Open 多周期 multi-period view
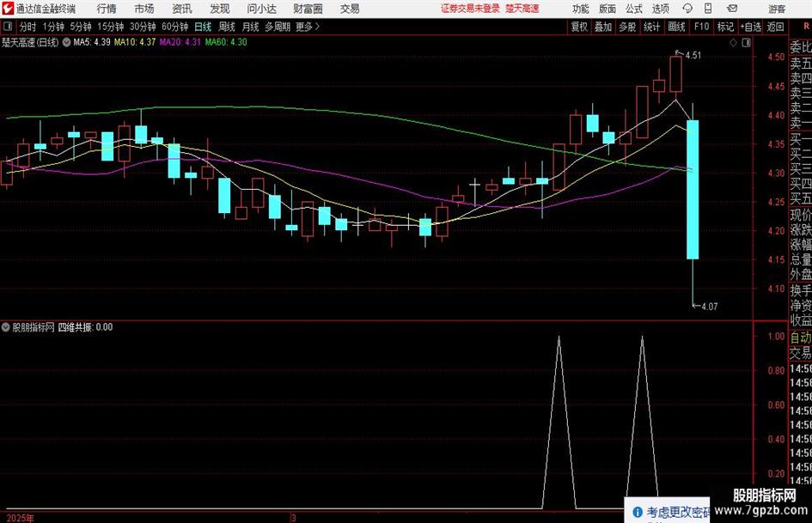The image size is (812, 523). pos(278,27)
